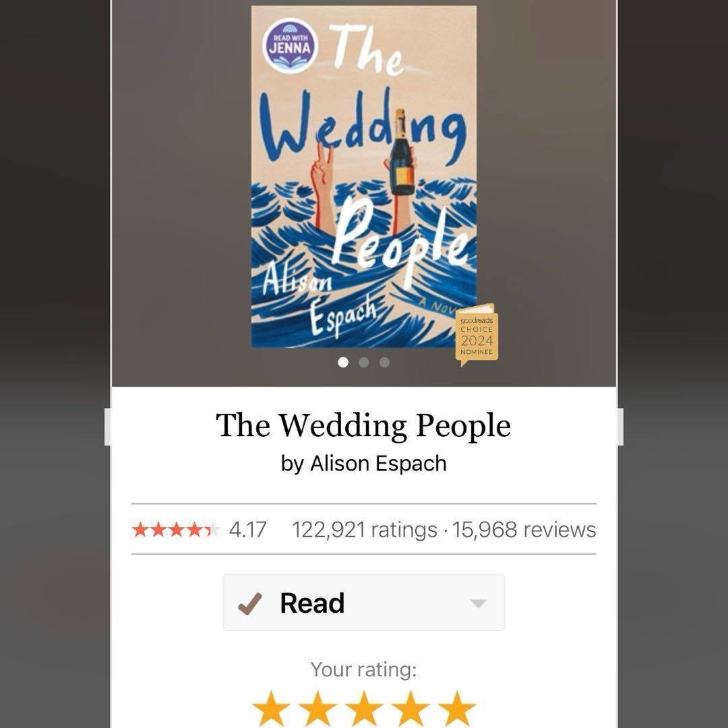This screenshot has height=728, width=728.
Task: Rate the book four stars
Action: 411,708
